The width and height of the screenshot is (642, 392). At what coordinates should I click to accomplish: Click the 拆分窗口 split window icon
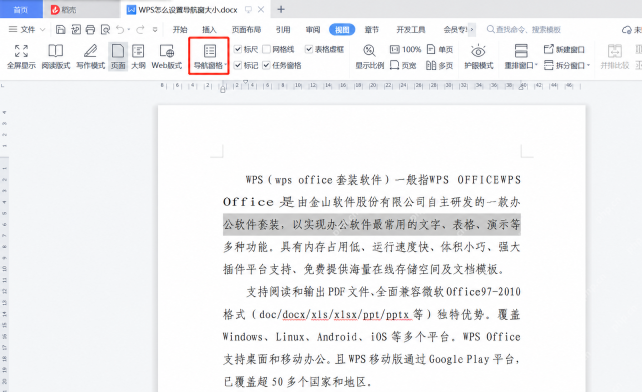click(x=549, y=65)
